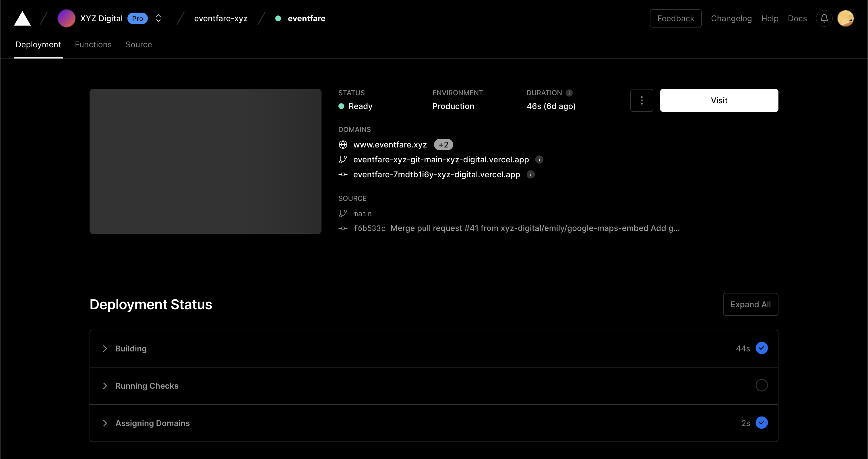Image resolution: width=868 pixels, height=459 pixels.
Task: Click the 46s (6d ago) duration value
Action: pyautogui.click(x=551, y=106)
